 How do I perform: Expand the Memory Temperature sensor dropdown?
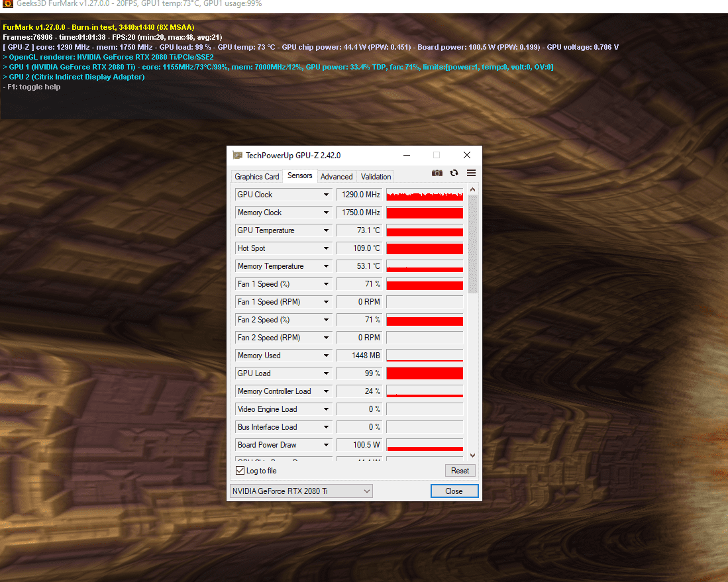pyautogui.click(x=327, y=266)
